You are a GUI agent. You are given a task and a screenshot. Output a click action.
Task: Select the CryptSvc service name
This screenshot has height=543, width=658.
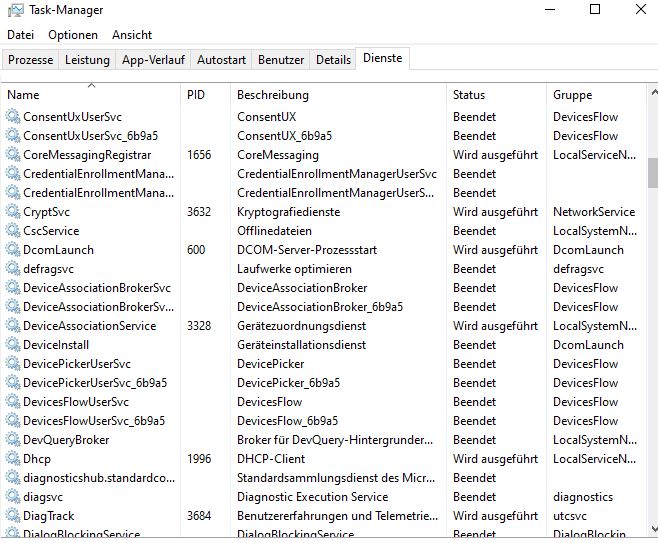coord(47,212)
